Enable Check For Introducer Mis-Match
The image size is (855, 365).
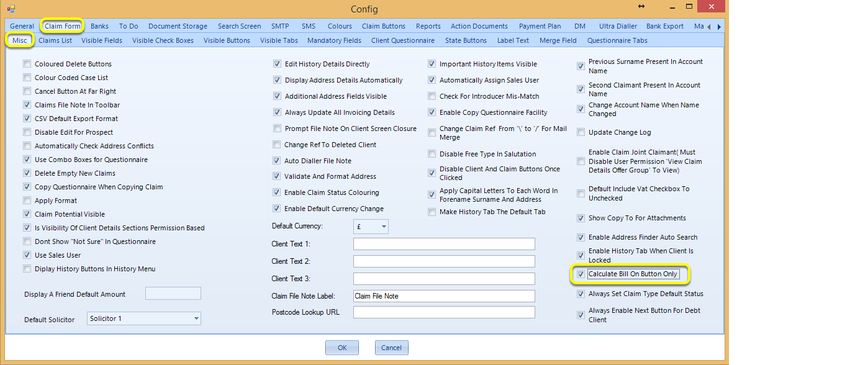pyautogui.click(x=432, y=96)
